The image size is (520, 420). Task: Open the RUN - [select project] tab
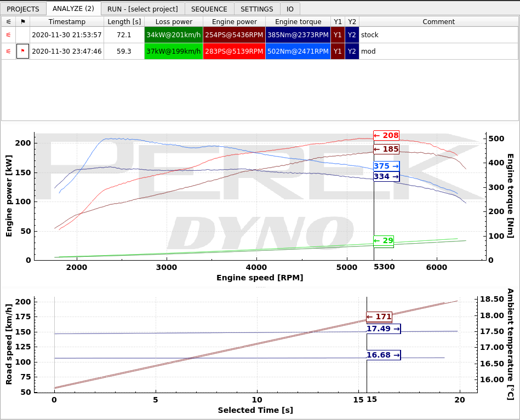pos(142,9)
